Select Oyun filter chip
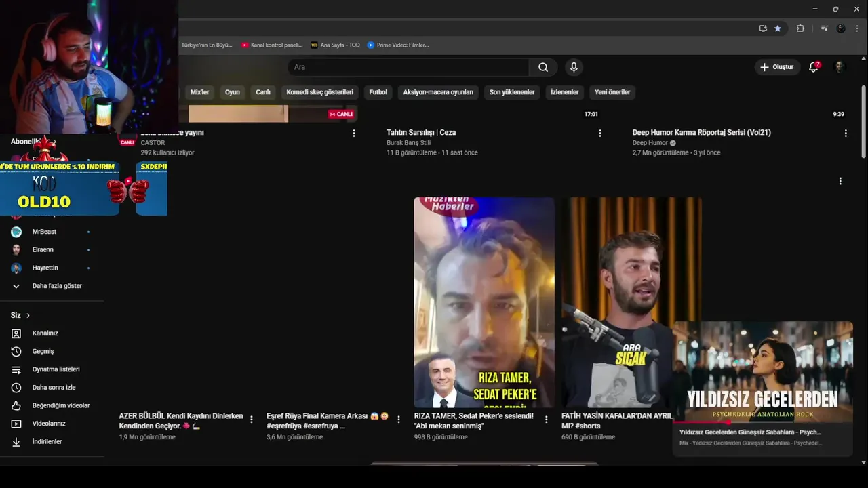868x488 pixels. [x=233, y=92]
